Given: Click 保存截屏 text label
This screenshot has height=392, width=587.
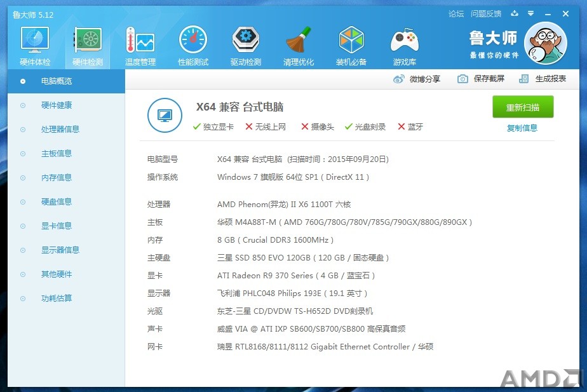Looking at the screenshot, I should [489, 79].
